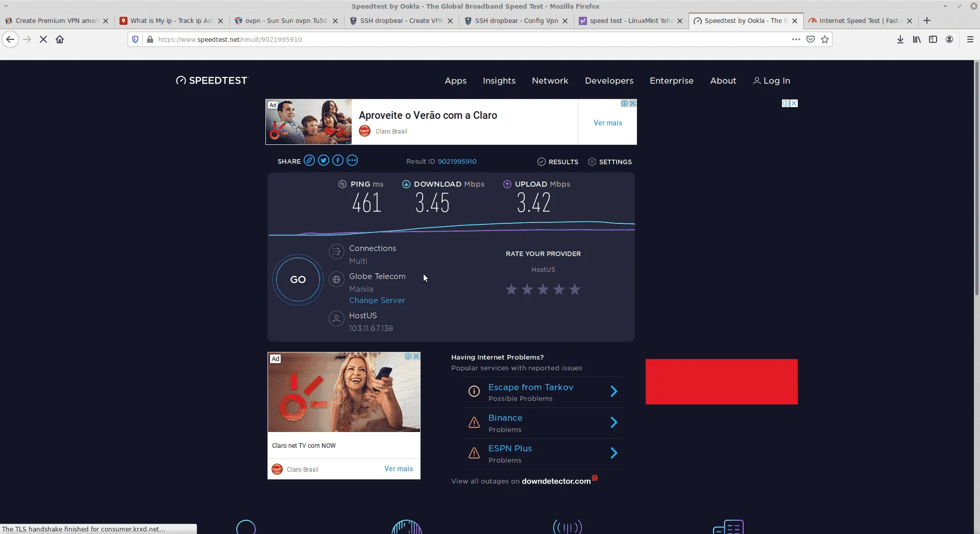Share result on Twitter icon
The image size is (980, 534).
[x=324, y=160]
